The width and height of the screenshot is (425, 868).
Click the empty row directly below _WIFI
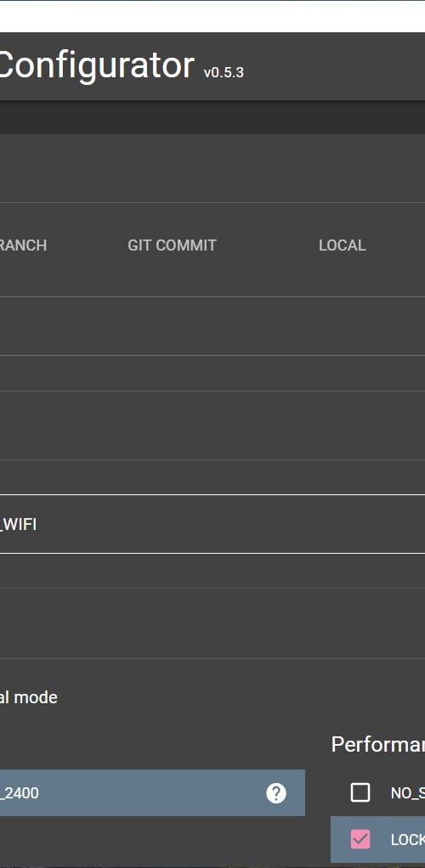click(x=212, y=571)
